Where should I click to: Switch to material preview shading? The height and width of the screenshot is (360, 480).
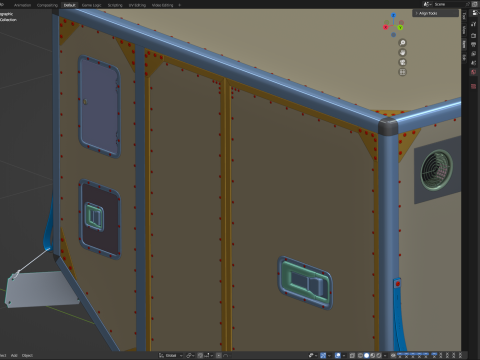coord(372,355)
